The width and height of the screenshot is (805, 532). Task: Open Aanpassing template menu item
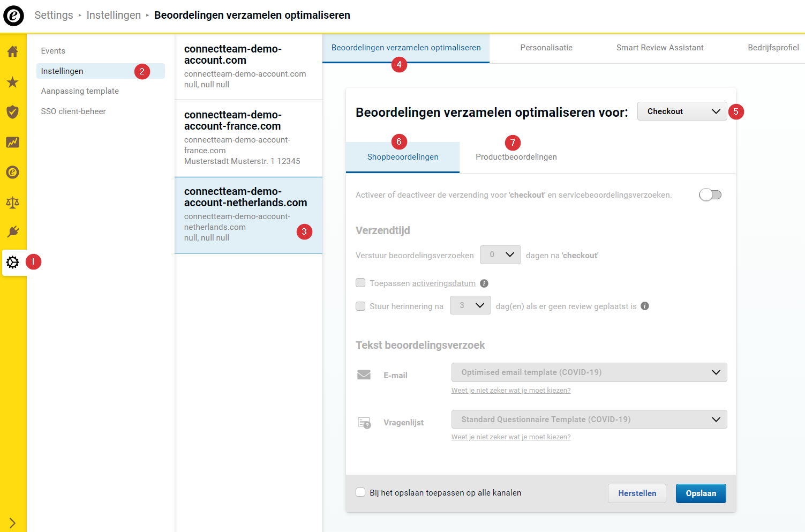point(80,91)
